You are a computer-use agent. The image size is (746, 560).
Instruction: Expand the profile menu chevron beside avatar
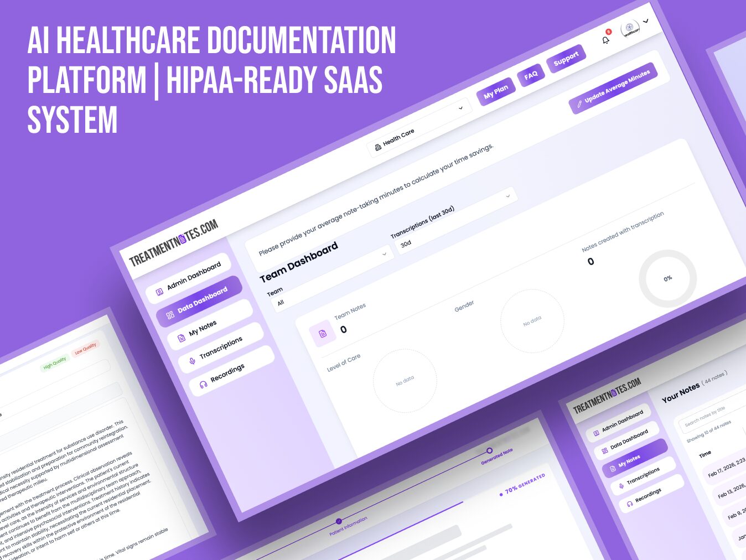point(646,21)
